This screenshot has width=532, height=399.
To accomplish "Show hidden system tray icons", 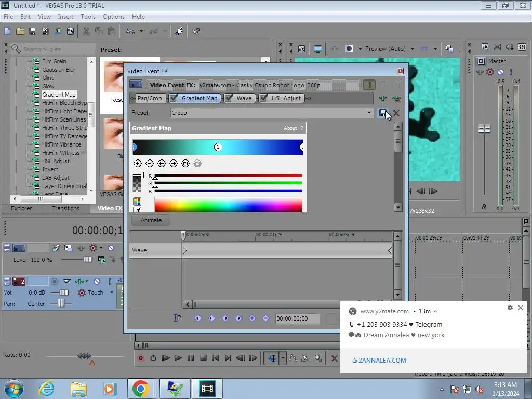I will point(442,389).
